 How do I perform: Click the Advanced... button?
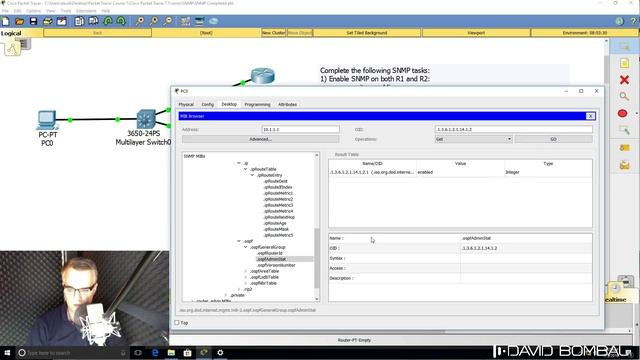tap(260, 139)
